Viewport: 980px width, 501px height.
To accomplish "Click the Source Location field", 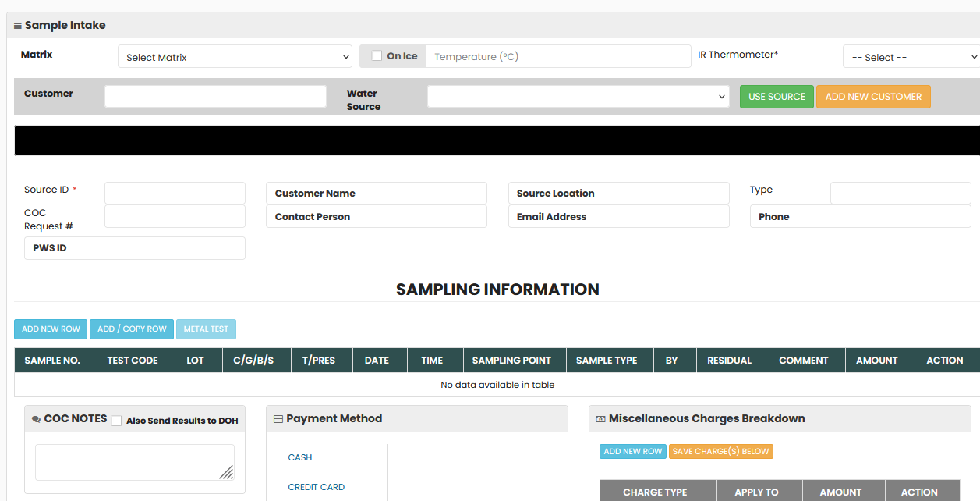I will [x=618, y=193].
